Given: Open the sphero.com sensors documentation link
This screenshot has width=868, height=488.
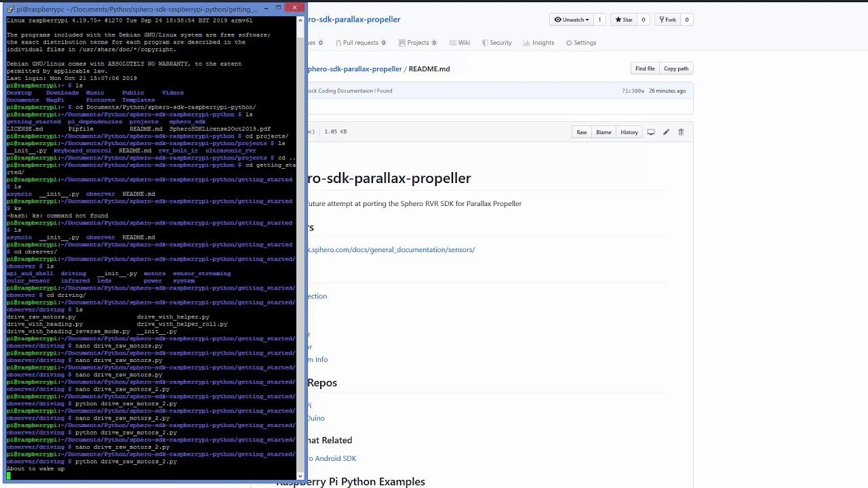Looking at the screenshot, I should click(391, 249).
